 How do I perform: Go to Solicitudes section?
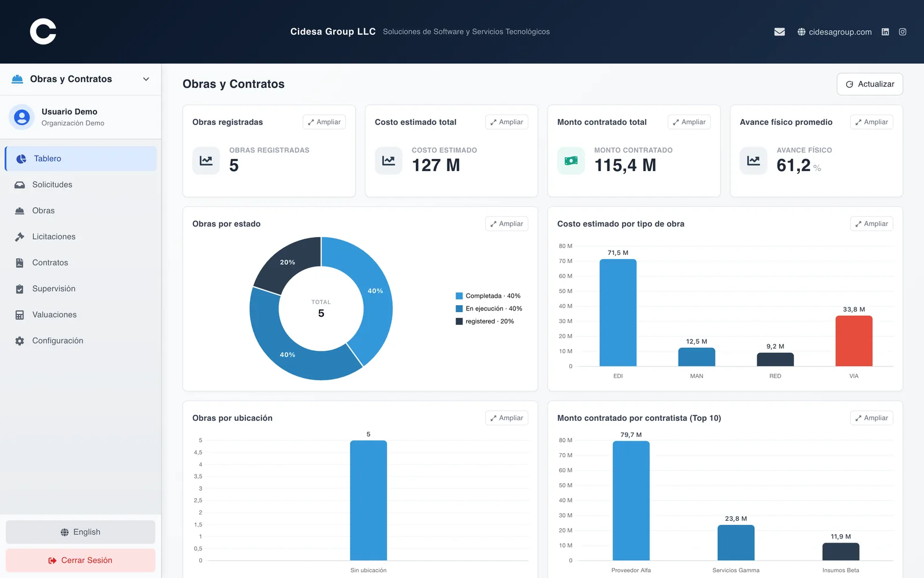[81, 185]
